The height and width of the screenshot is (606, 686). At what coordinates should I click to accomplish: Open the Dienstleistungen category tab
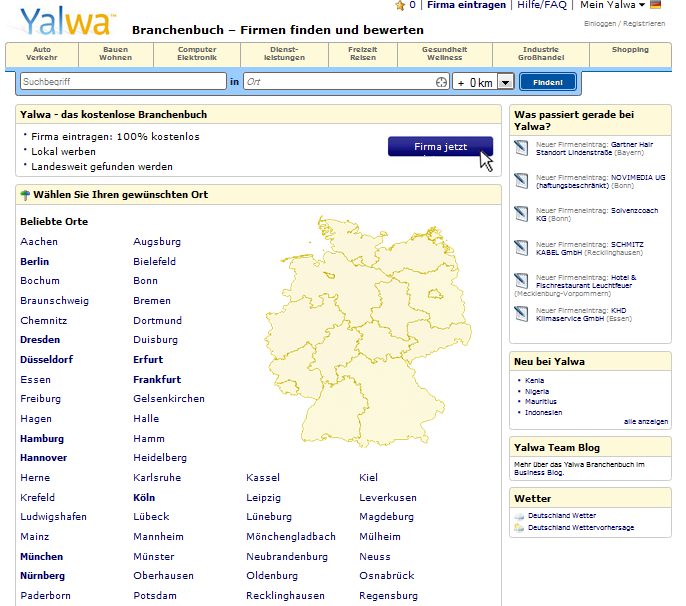click(284, 54)
